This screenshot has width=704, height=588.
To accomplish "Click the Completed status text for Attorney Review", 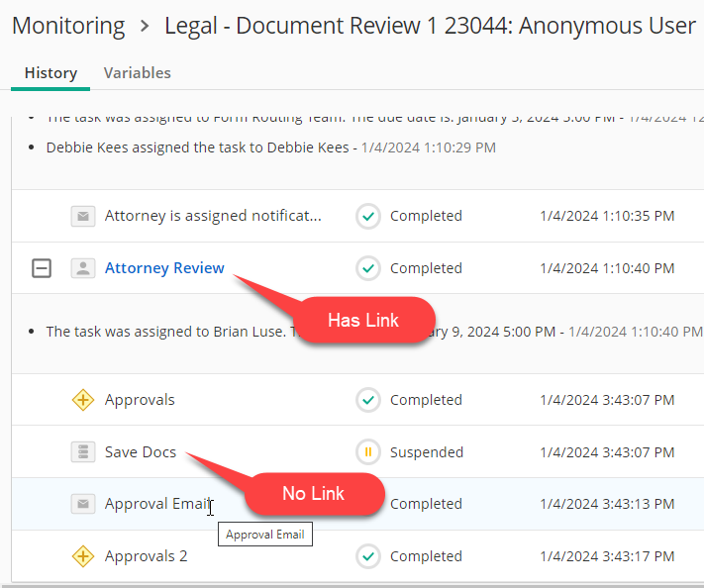I will coord(426,268).
